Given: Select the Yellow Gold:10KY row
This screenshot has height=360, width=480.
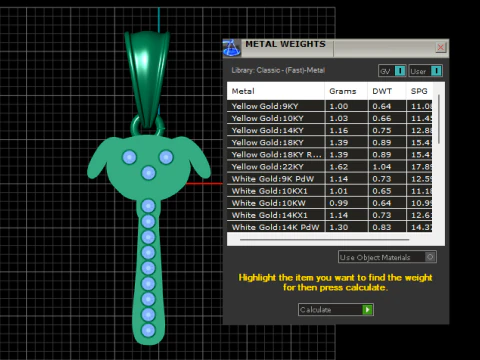Looking at the screenshot, I should (330, 118).
